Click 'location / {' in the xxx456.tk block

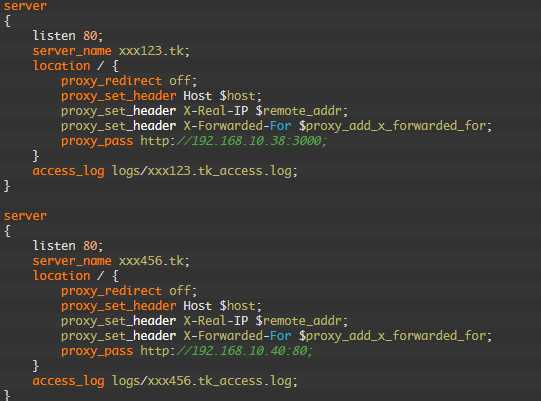coord(76,276)
